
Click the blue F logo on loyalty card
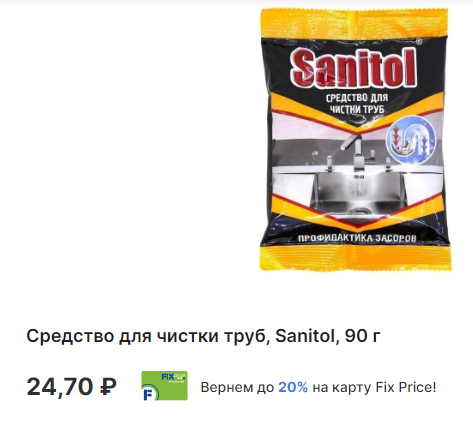[148, 393]
